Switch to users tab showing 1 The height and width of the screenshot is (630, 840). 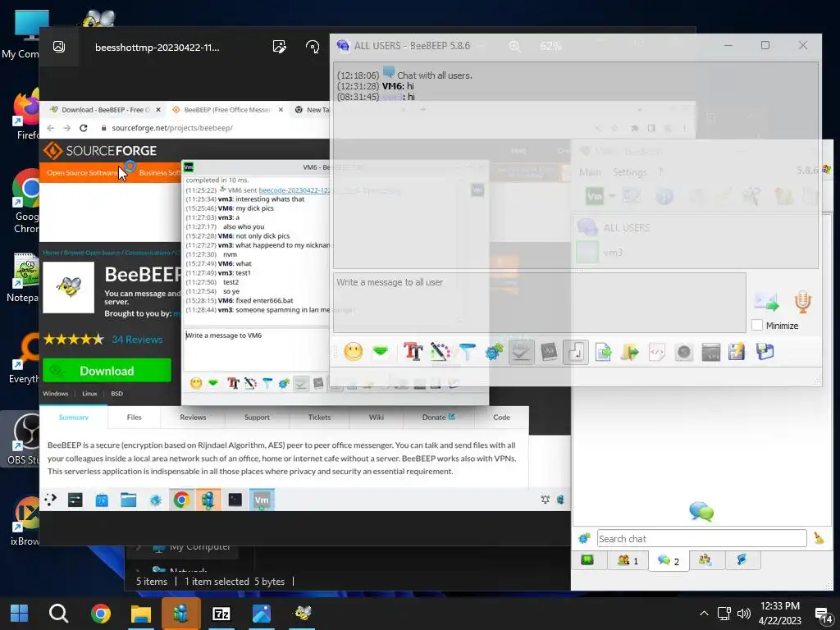pyautogui.click(x=628, y=560)
